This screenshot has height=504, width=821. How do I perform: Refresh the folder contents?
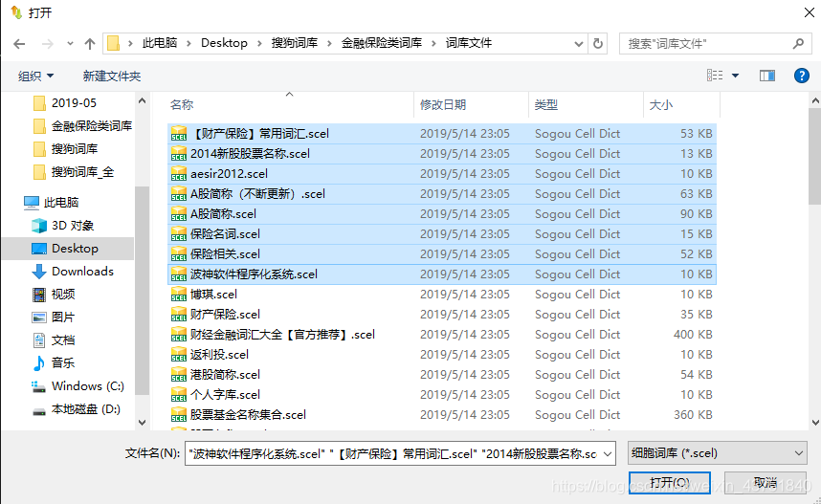click(x=598, y=43)
